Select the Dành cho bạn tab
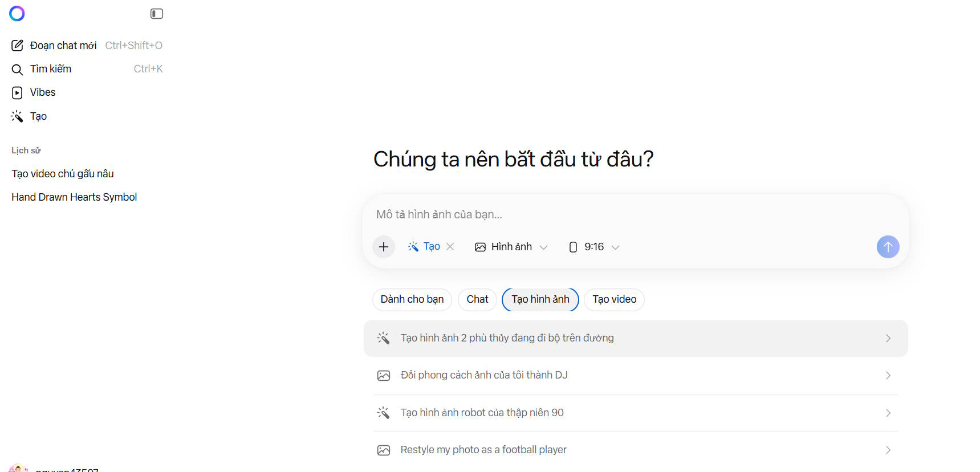The image size is (980, 472). [412, 299]
